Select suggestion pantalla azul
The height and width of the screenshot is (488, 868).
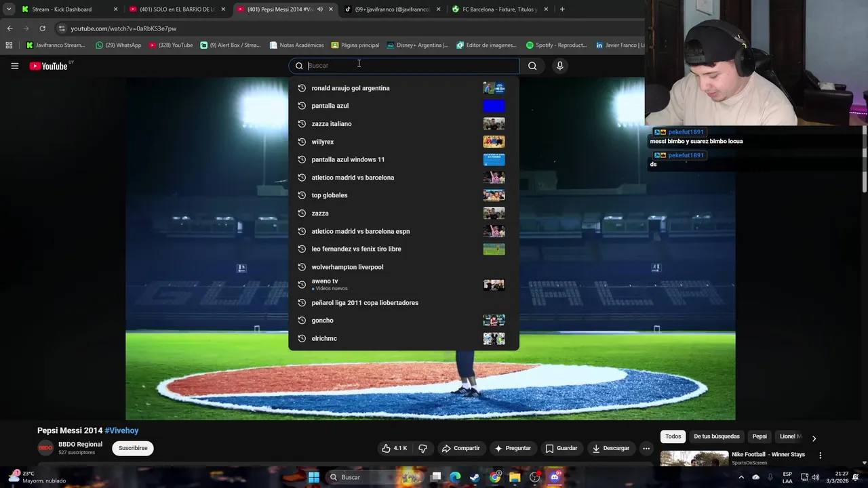tap(403, 106)
